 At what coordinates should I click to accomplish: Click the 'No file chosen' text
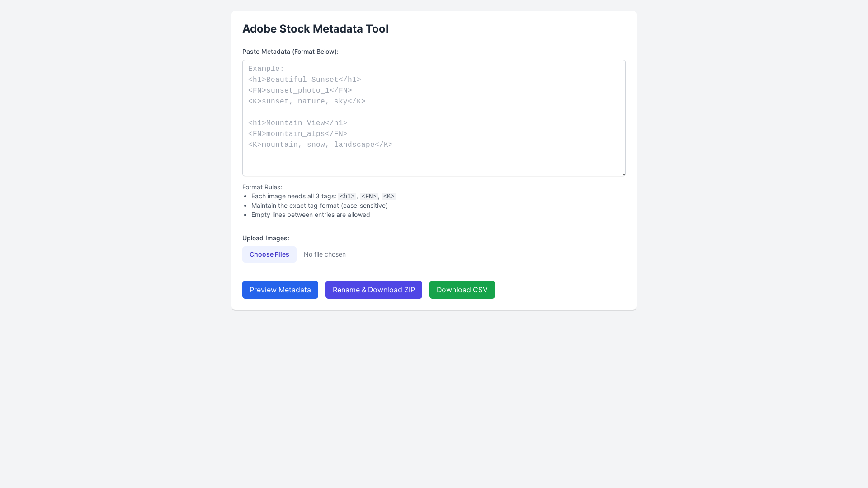pyautogui.click(x=325, y=254)
